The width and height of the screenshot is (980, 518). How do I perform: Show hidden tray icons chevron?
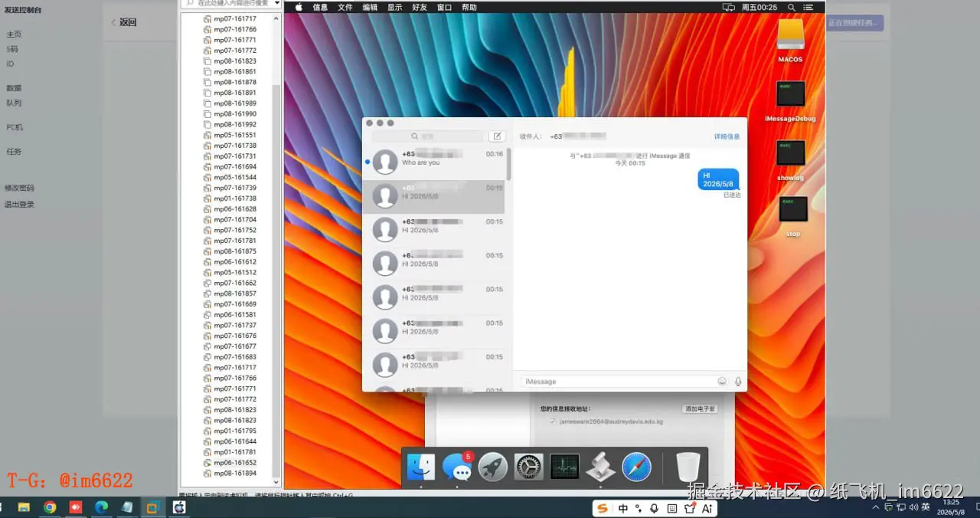click(x=876, y=507)
